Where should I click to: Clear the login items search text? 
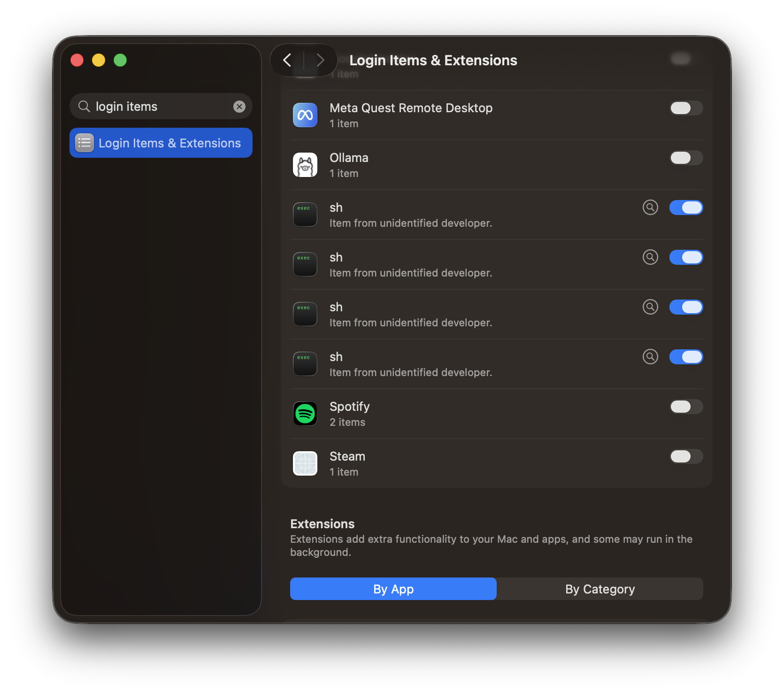pyautogui.click(x=239, y=107)
